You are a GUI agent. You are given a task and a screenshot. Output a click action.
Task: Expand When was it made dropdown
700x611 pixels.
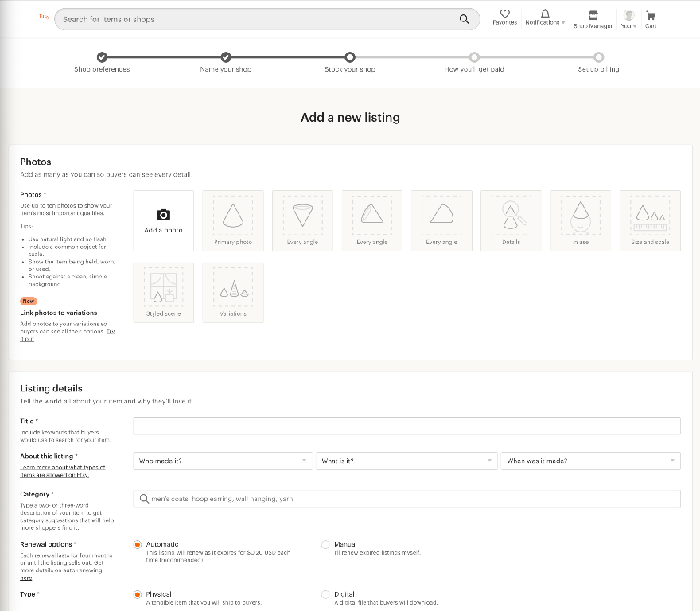point(590,461)
